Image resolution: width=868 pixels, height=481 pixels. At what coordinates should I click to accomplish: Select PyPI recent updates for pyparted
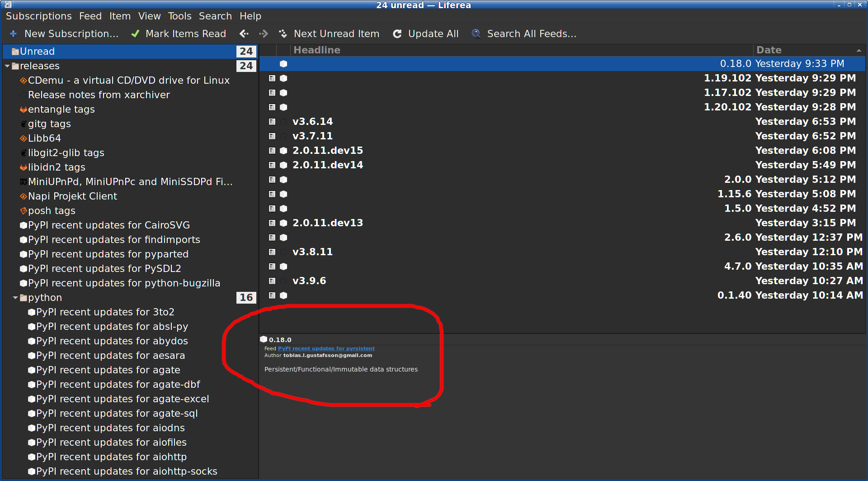pos(108,254)
